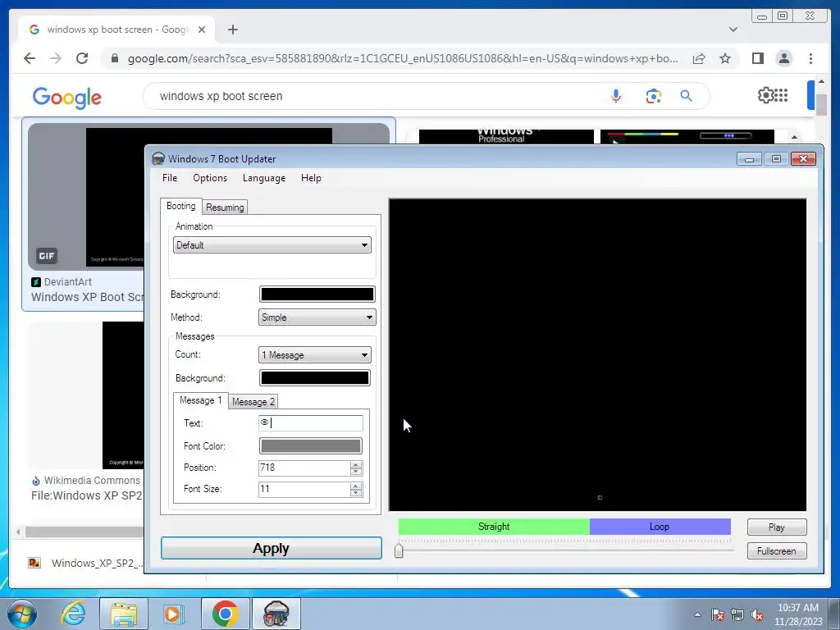Open a new Chrome tab

pos(232,30)
